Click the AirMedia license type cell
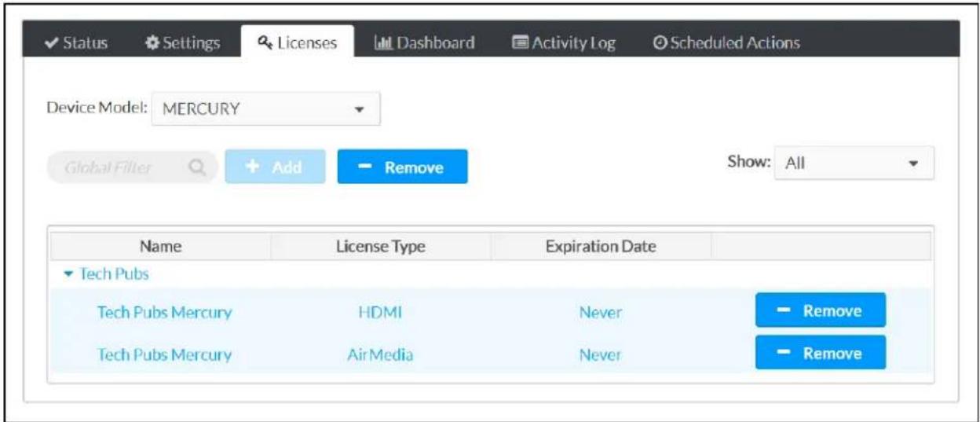The width and height of the screenshot is (980, 422). coord(380,354)
